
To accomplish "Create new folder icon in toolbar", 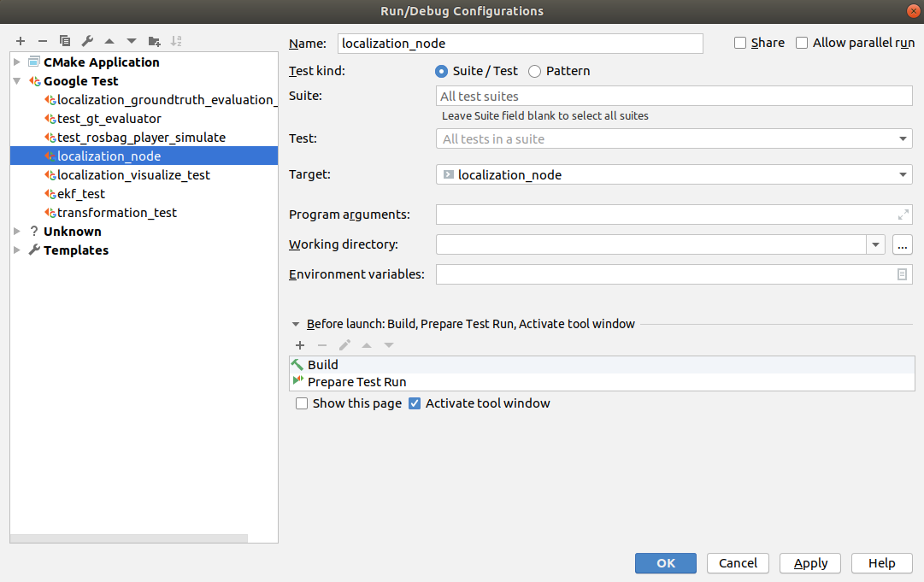I will [x=155, y=41].
